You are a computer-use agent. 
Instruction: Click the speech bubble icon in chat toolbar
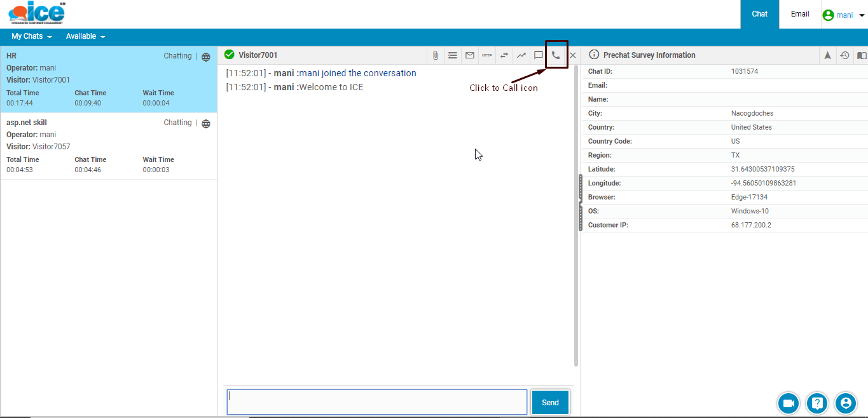click(x=538, y=55)
